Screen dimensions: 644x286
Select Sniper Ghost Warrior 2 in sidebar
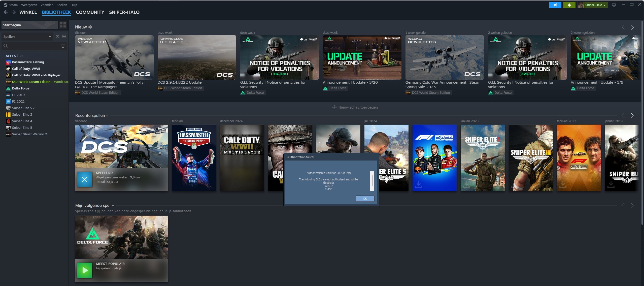(29, 134)
